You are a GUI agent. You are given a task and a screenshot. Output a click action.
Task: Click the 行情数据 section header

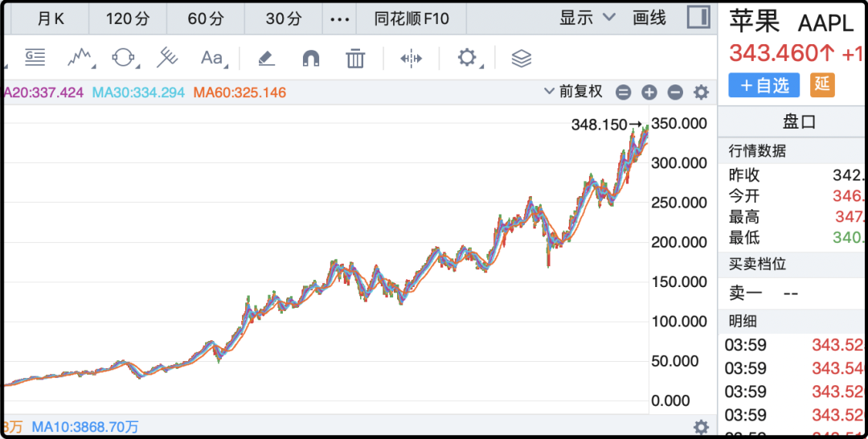(757, 150)
